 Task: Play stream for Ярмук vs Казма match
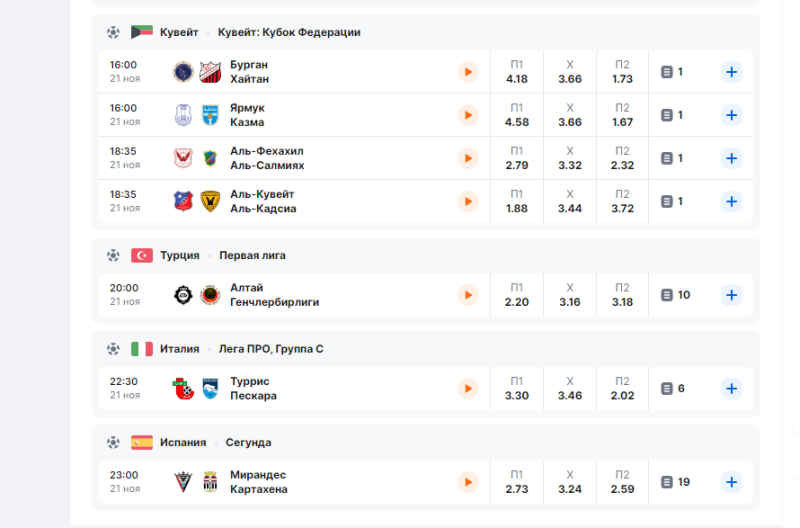point(468,115)
